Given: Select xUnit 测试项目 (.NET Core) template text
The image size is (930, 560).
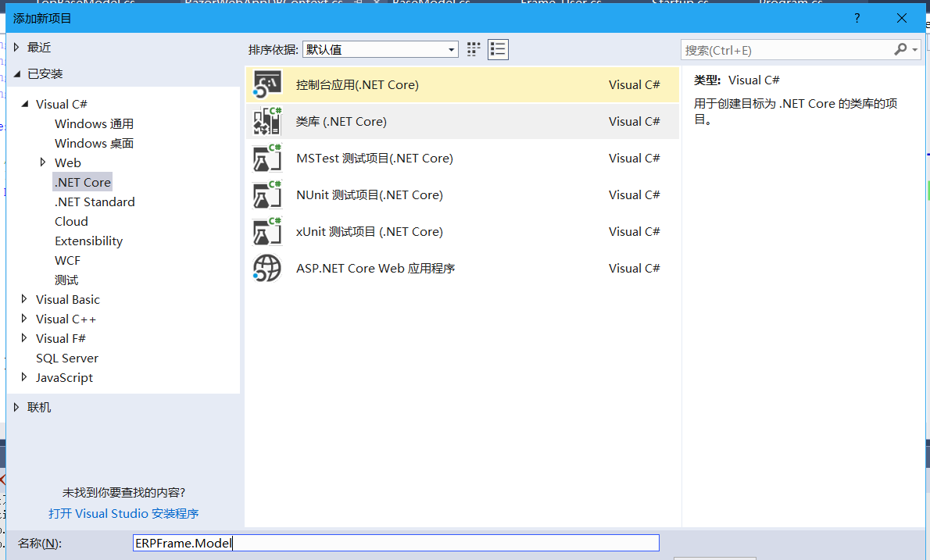Looking at the screenshot, I should (x=370, y=232).
